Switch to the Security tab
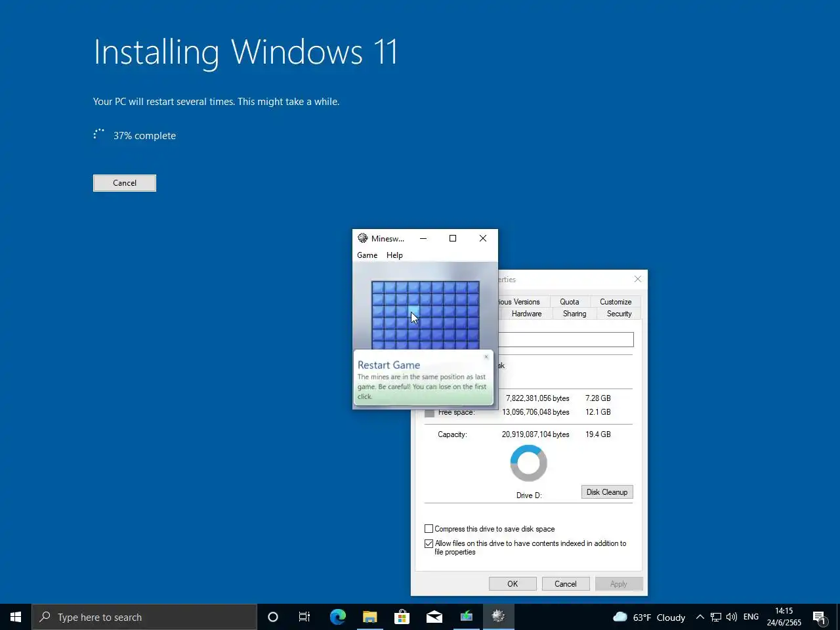The height and width of the screenshot is (630, 840). (x=619, y=314)
